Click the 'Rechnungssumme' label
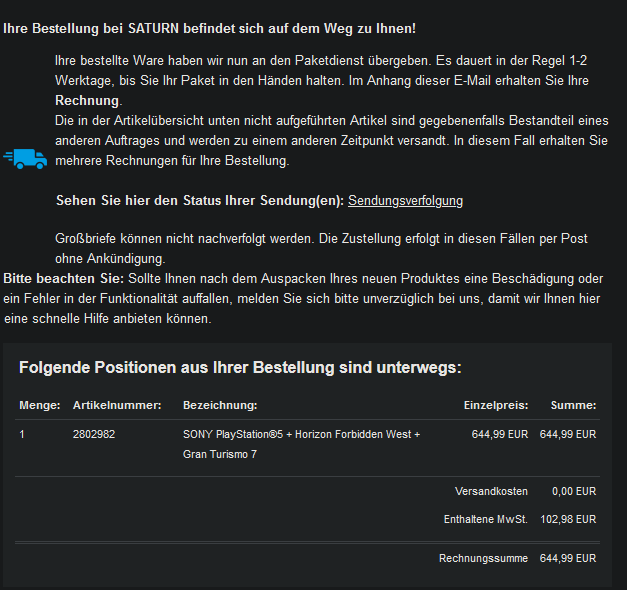Viewport: 627px width, 590px height. 483,558
